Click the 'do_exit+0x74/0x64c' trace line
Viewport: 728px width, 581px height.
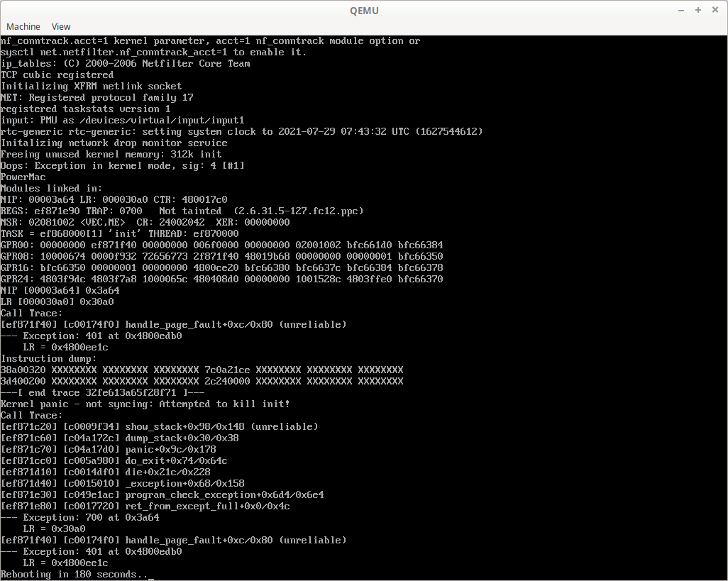pos(114,461)
